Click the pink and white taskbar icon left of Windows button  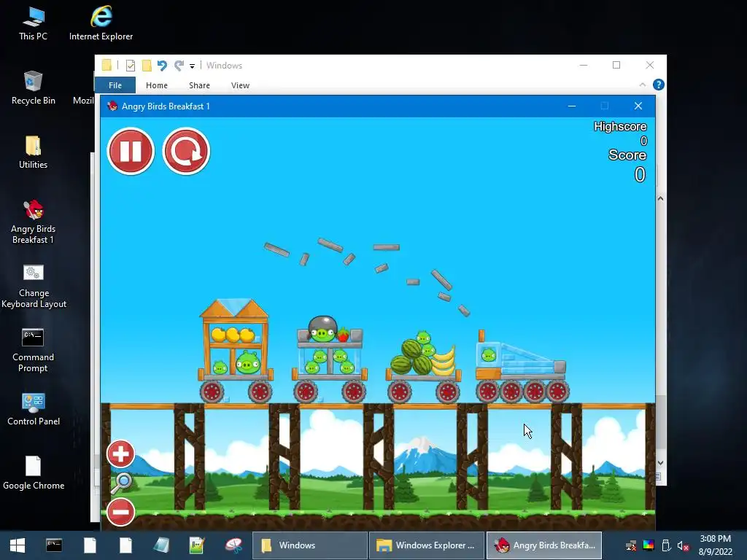click(233, 545)
